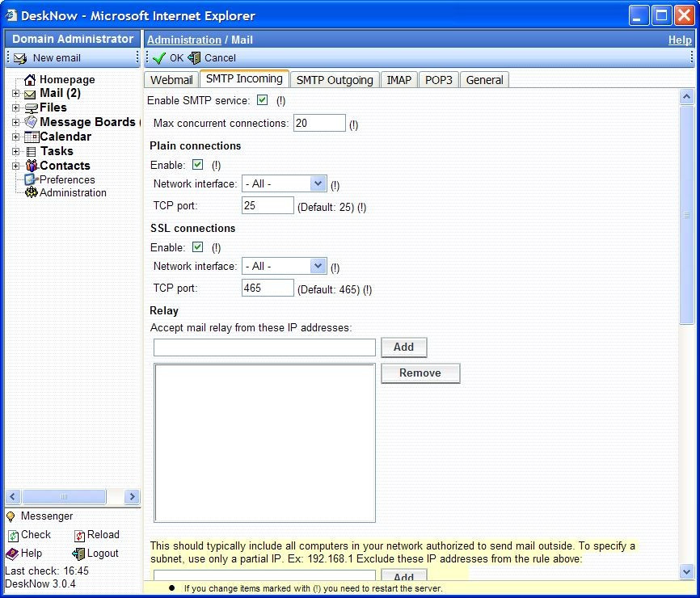Click the 'Last check: 16:45' status text
The image size is (700, 598).
47,571
